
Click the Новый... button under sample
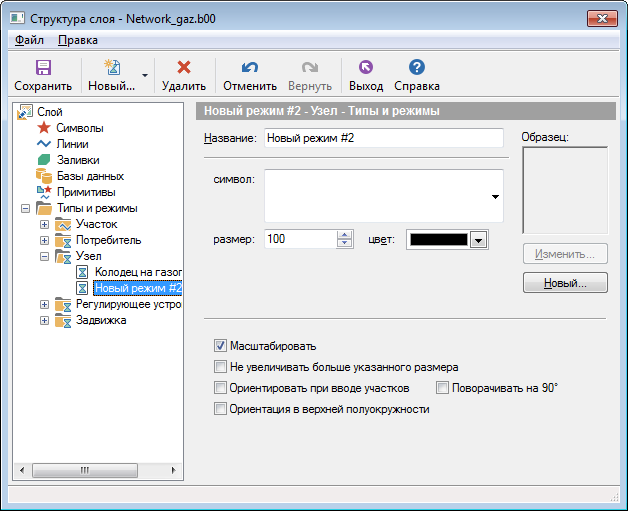click(x=565, y=284)
